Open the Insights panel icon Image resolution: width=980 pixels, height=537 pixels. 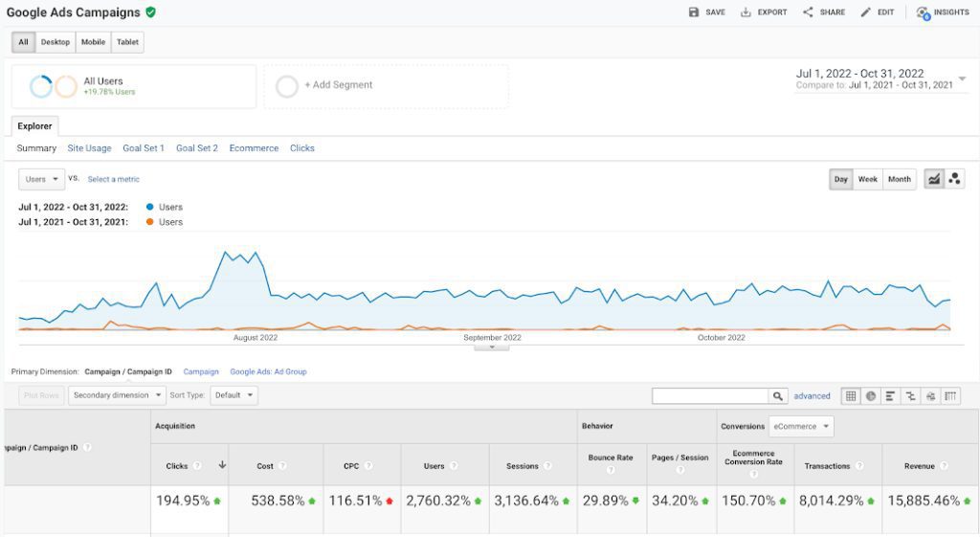pos(923,12)
